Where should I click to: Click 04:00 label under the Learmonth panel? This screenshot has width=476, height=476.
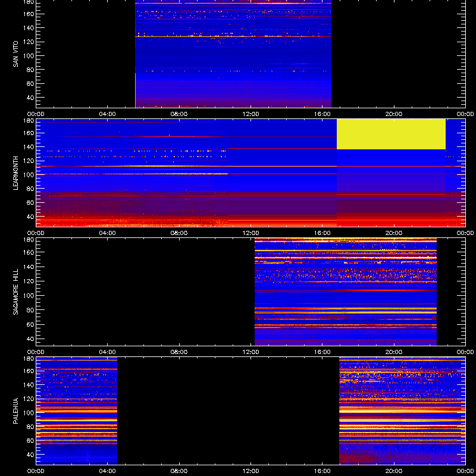tap(108, 233)
